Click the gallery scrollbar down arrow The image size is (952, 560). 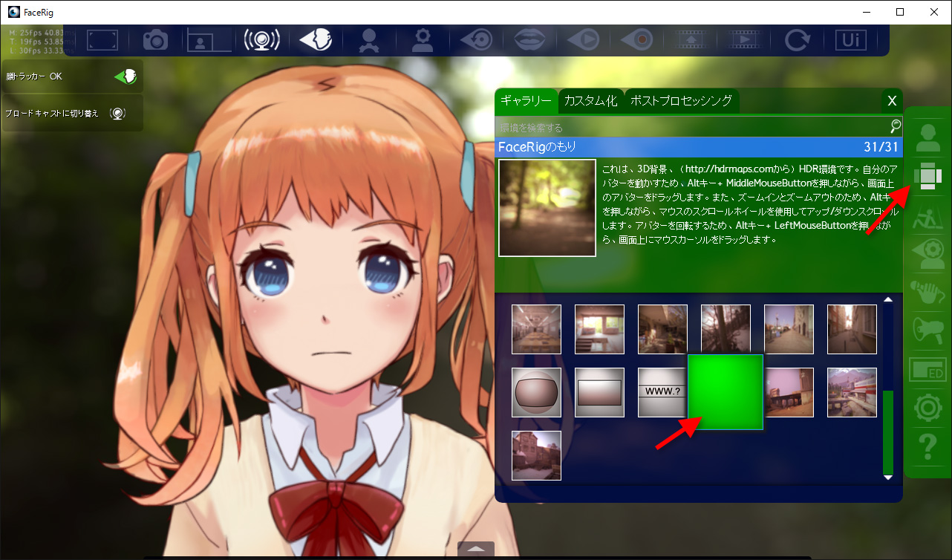tap(887, 478)
